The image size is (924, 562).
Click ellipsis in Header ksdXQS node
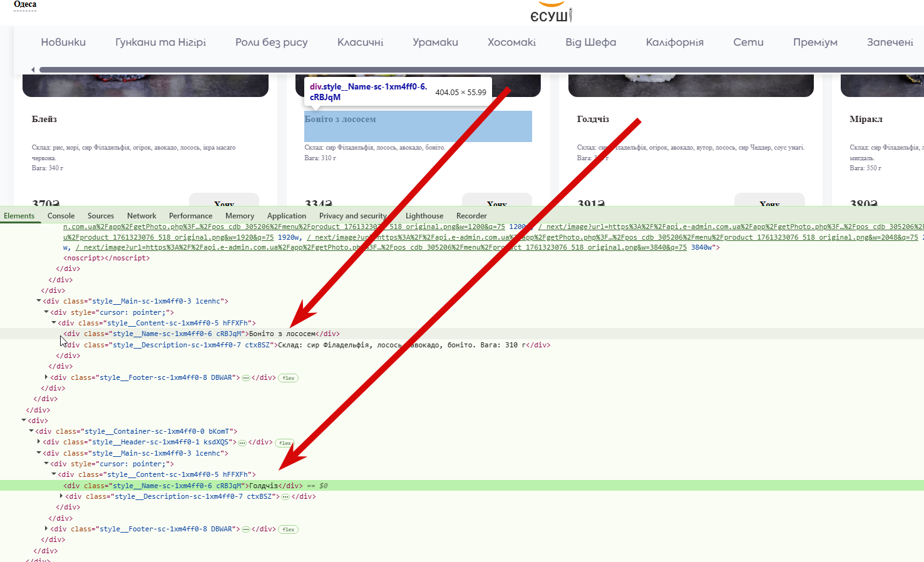242,442
